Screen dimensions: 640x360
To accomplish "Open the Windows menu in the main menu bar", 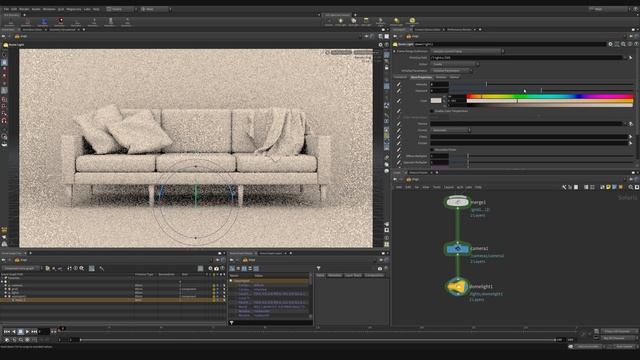I will pos(49,9).
